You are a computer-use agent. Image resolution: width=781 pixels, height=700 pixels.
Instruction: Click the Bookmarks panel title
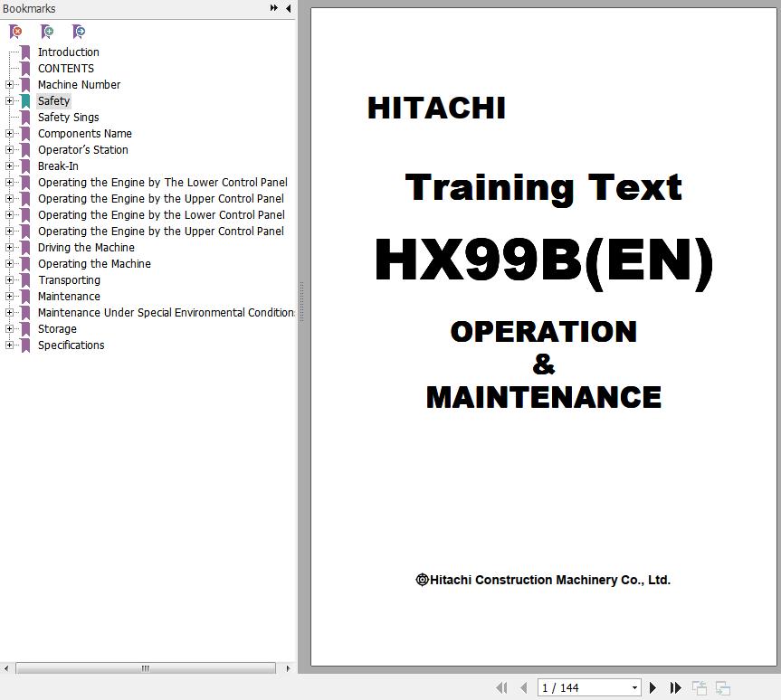(29, 8)
